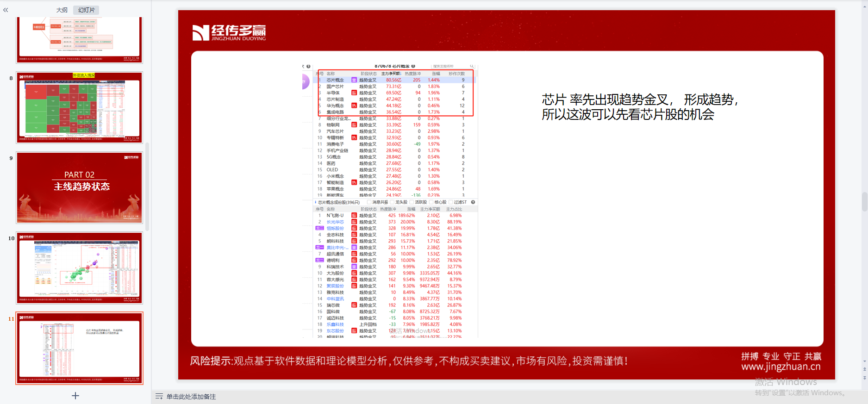The height and width of the screenshot is (404, 868).
Task: Click the OLED row name
Action: click(332, 170)
